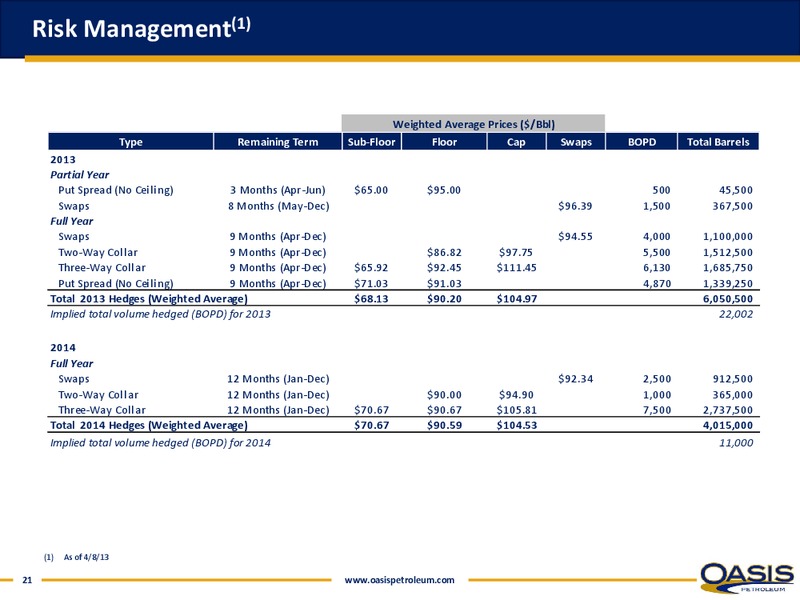Click the "4,000" BOPD value
This screenshot has width=800, height=600.
657,237
